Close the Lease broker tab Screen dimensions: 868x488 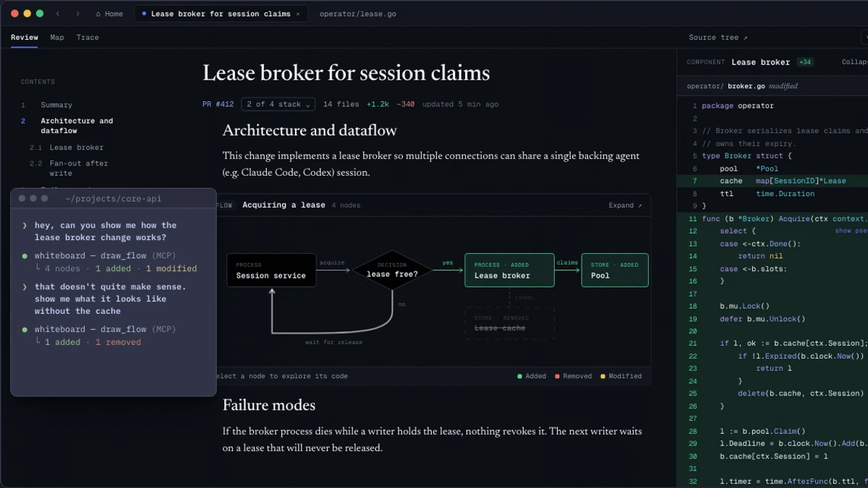tap(298, 14)
